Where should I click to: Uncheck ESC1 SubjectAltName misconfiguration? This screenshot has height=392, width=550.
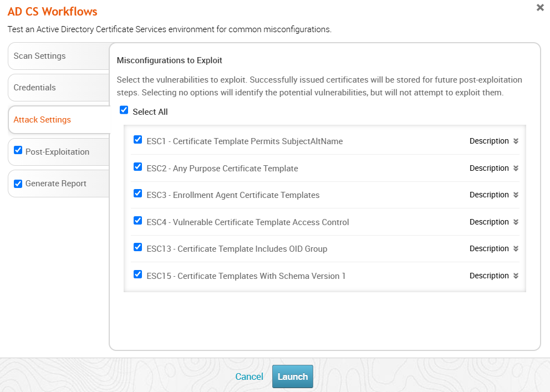[x=138, y=140]
